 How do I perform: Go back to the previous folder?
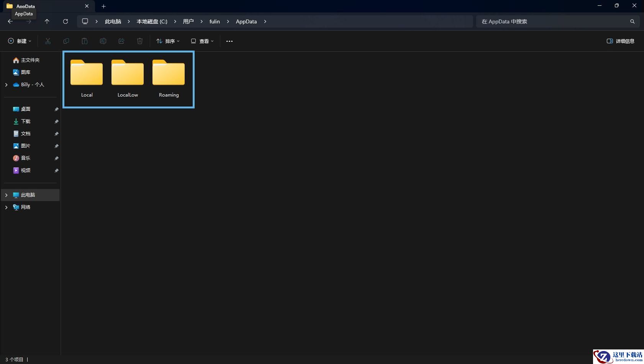[x=10, y=21]
